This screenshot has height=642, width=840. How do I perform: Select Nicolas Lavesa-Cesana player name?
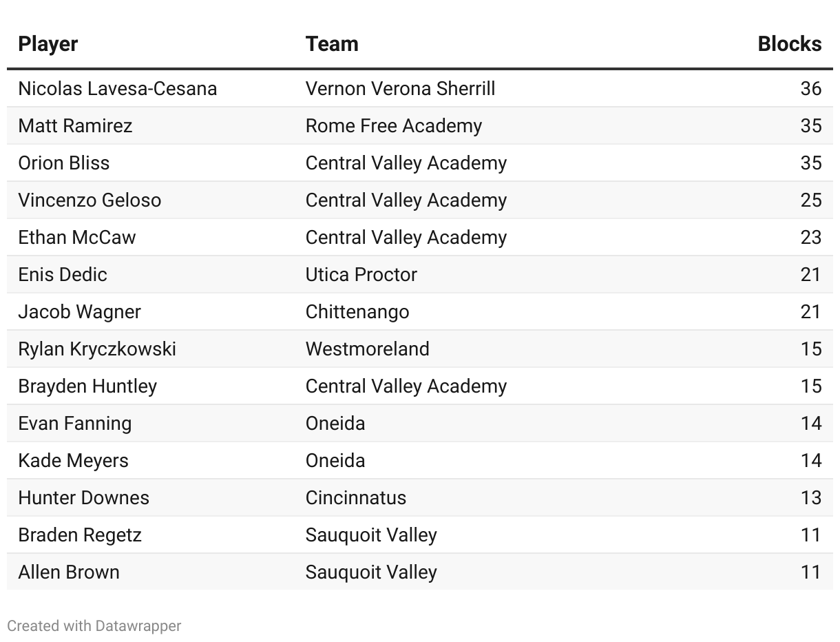[x=118, y=89]
